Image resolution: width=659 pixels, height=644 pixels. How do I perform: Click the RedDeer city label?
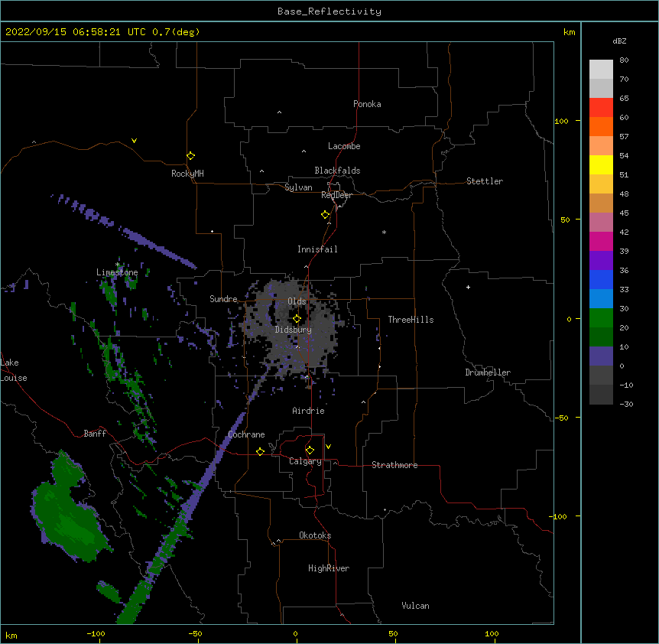pos(336,195)
